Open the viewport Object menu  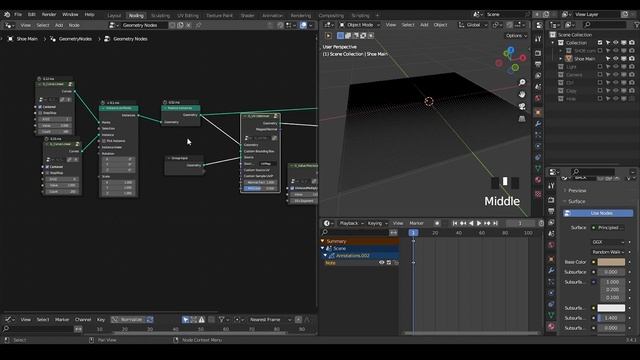[440, 25]
